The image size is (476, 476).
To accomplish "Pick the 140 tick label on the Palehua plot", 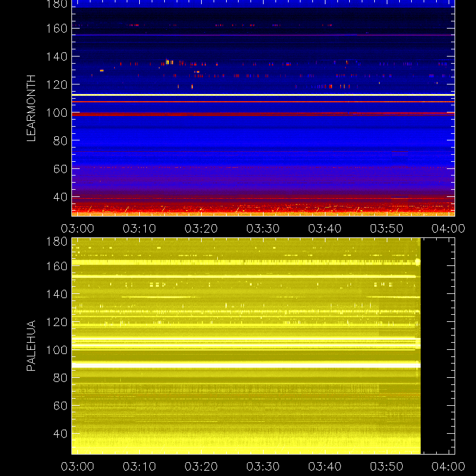I will click(x=57, y=294).
